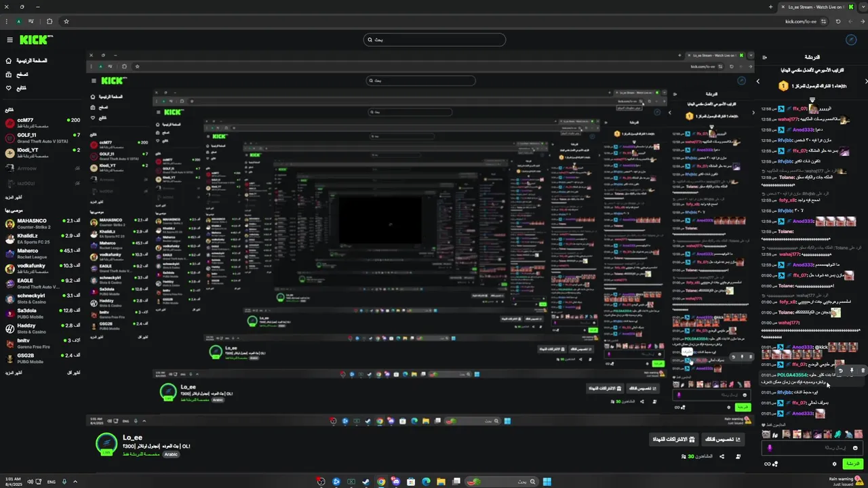Reload the page in browser toolbar
This screenshot has width=868, height=488.
click(x=838, y=22)
